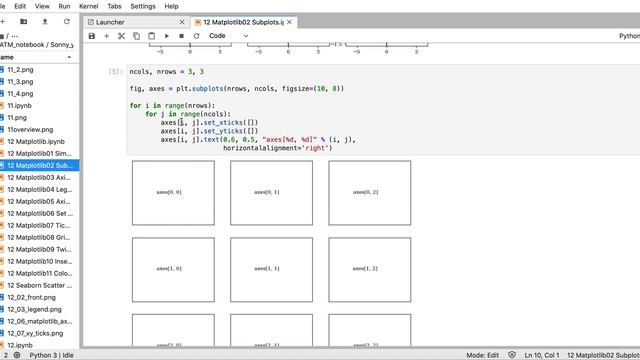This screenshot has width=640, height=360.
Task: Open notebook 12 Matplotlib09 Twi...
Action: (x=40, y=249)
